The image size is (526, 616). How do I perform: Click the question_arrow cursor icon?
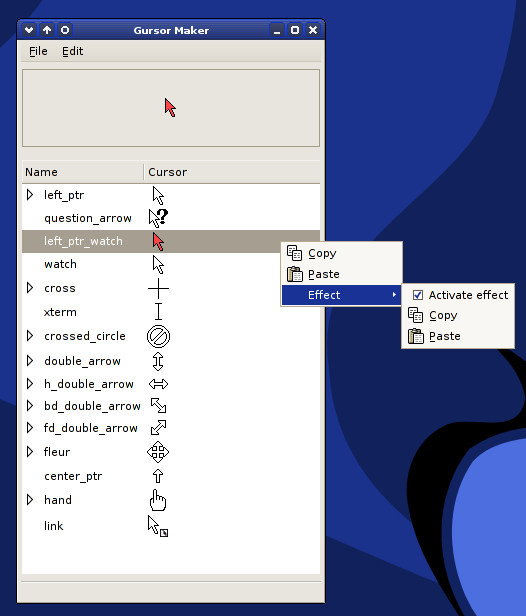point(158,218)
